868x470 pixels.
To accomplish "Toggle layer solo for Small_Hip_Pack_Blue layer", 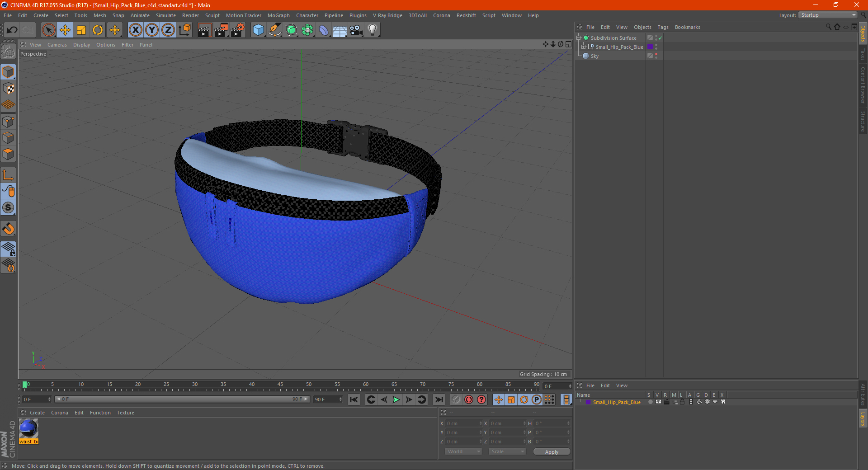I will pos(650,402).
